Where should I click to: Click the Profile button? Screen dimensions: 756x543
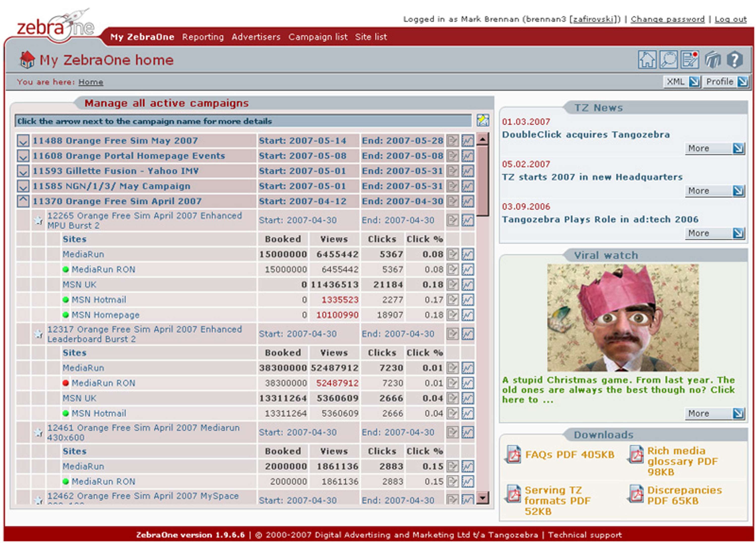pyautogui.click(x=726, y=82)
